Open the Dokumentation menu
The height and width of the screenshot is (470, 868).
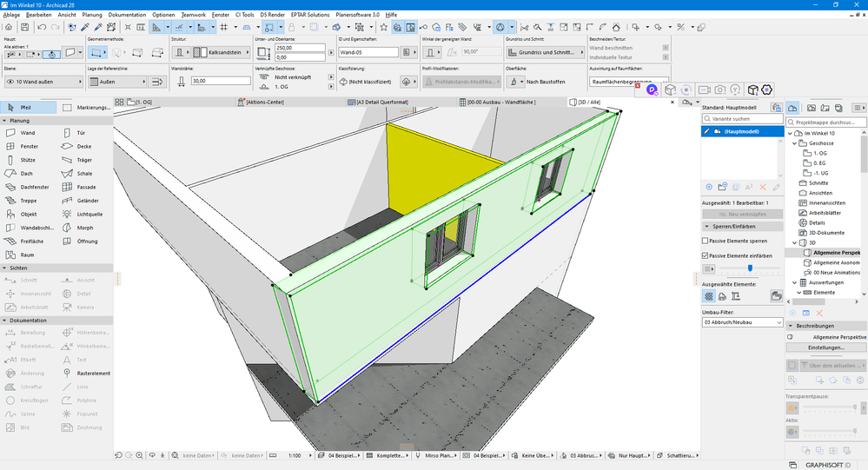click(x=127, y=15)
